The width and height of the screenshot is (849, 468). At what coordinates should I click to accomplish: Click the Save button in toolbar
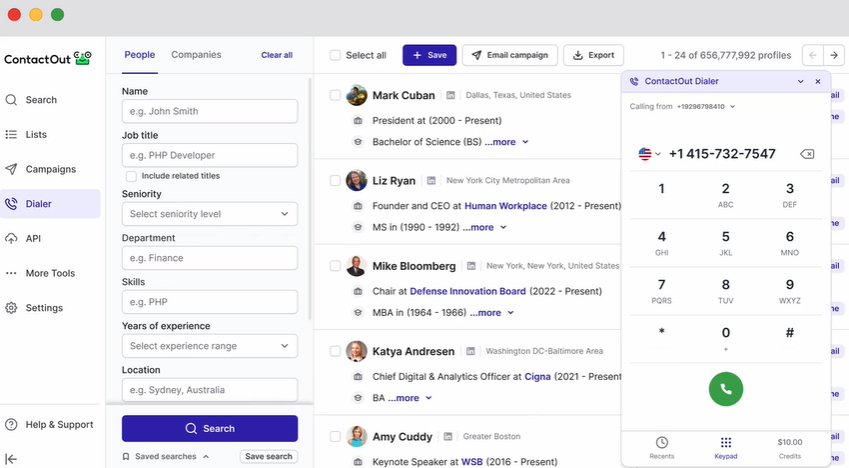tap(429, 55)
